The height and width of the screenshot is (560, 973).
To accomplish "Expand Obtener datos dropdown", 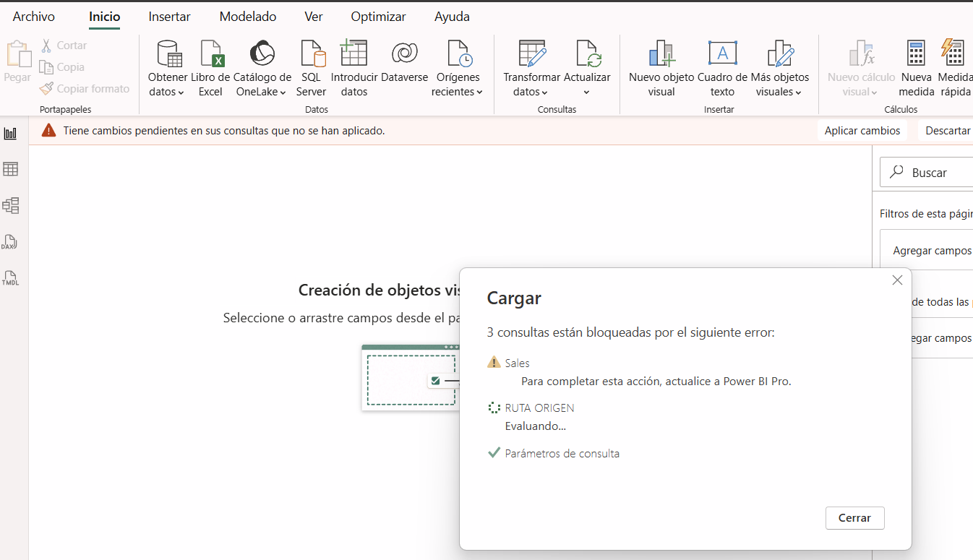I will pyautogui.click(x=166, y=92).
